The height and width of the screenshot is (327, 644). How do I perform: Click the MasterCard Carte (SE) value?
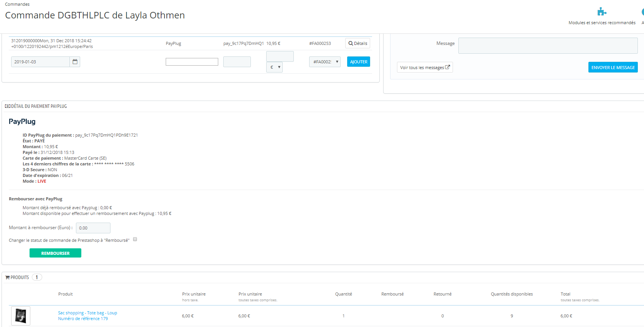click(85, 158)
